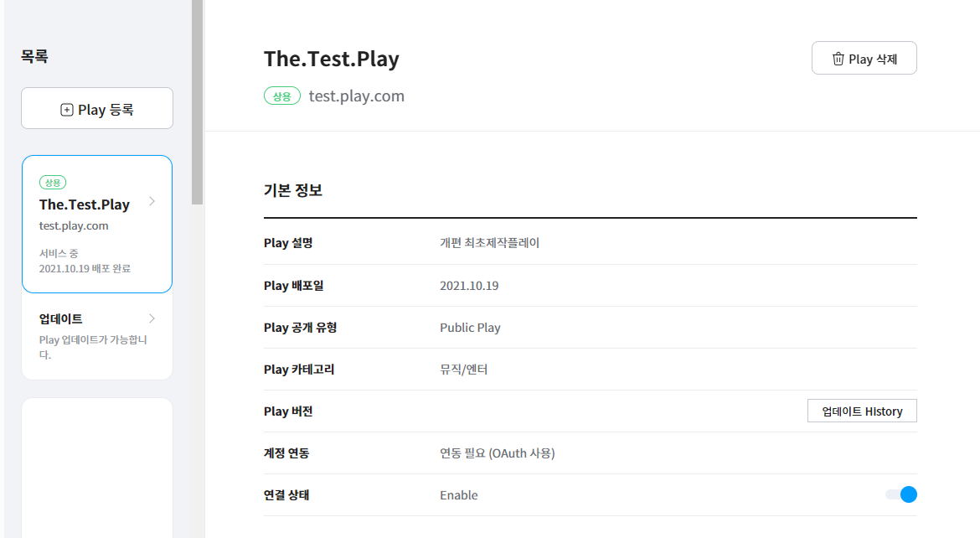Viewport: 980px width, 538px height.
Task: Click the Play 삭제 button label
Action: 873,59
